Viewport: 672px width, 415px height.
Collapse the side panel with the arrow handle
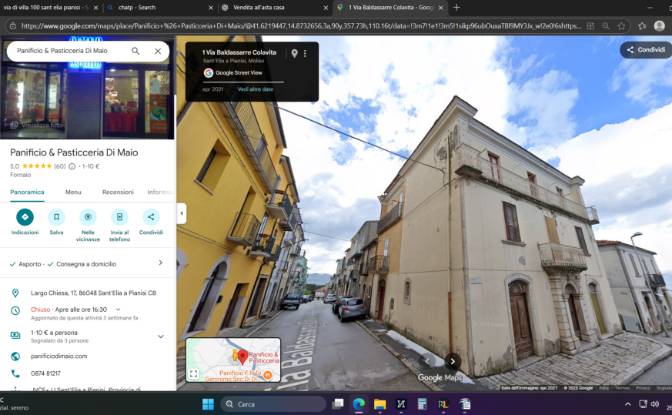coord(182,213)
